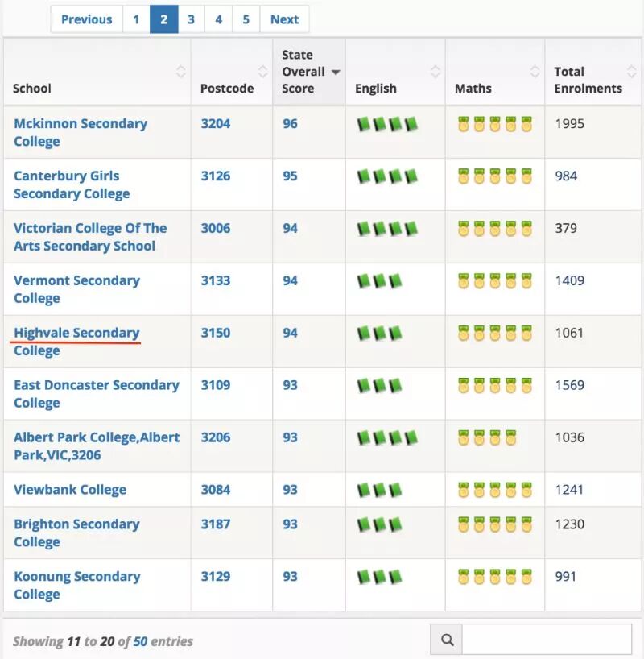Click postcode 3204
Screen dimensions: 644x659
pos(216,123)
